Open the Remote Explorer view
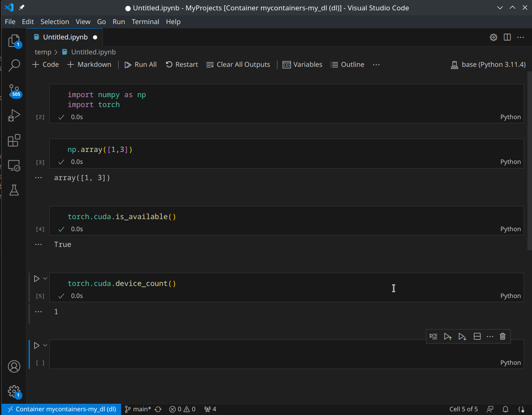The height and width of the screenshot is (415, 532). click(x=14, y=166)
